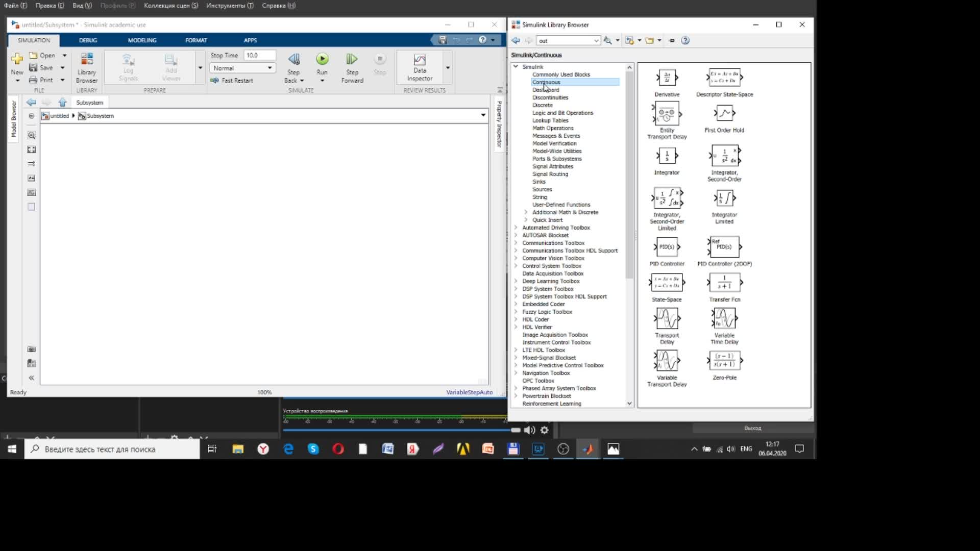The image size is (980, 551).
Task: Open the Data Inspector
Action: coord(420,68)
